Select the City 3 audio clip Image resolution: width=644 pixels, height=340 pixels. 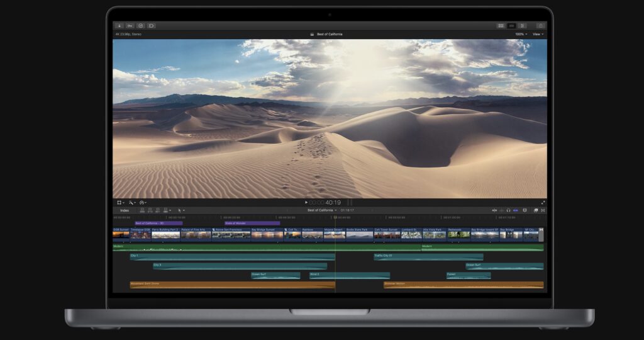click(x=240, y=266)
